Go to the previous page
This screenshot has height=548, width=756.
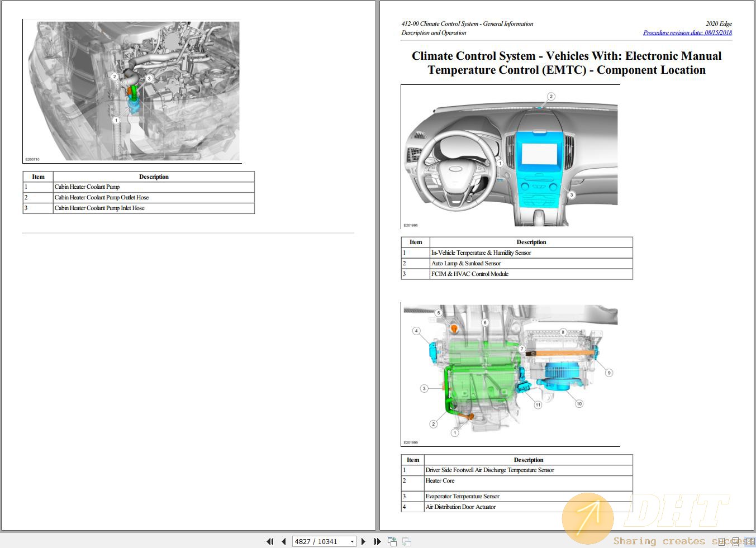click(x=284, y=541)
